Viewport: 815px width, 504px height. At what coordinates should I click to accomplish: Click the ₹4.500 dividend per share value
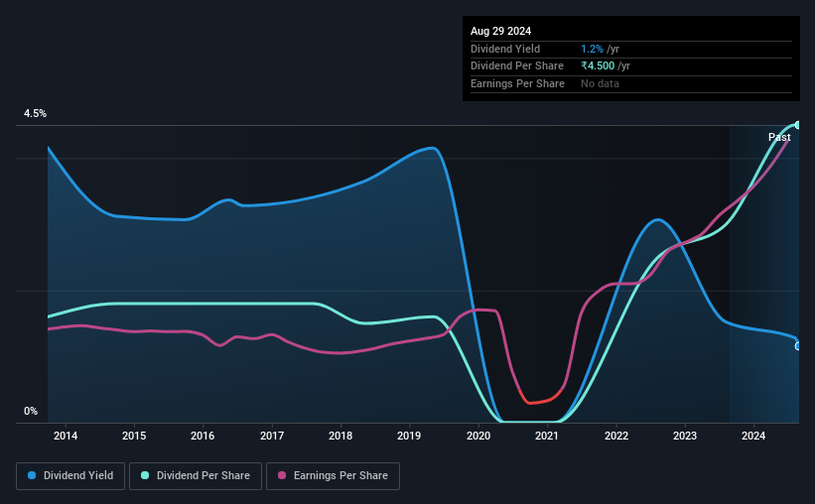coord(598,66)
